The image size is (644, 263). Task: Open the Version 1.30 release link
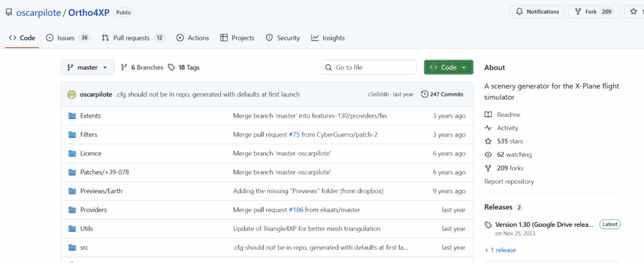545,225
